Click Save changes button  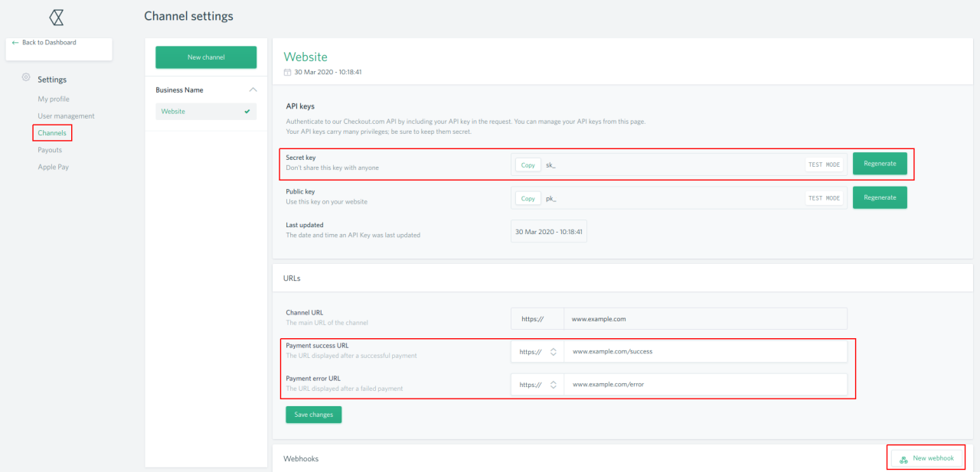[313, 415]
